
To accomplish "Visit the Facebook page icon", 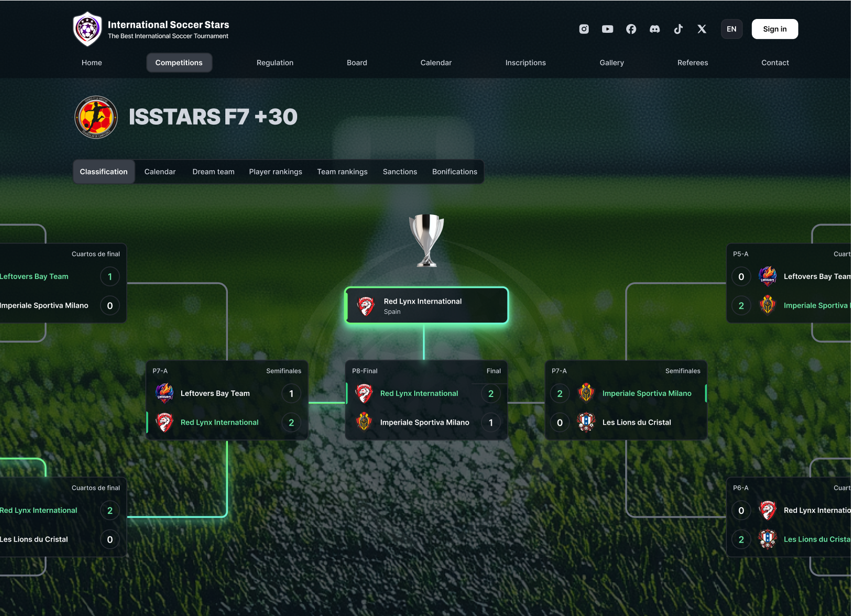I will [631, 29].
